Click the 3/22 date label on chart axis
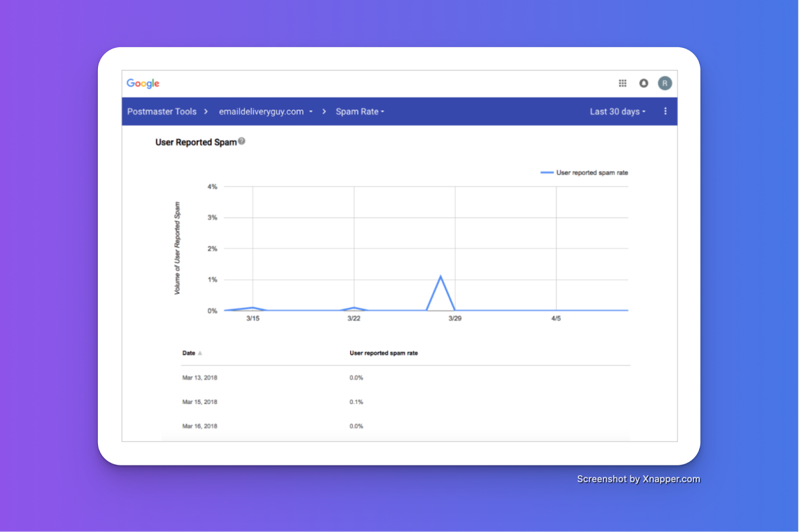 tap(354, 318)
